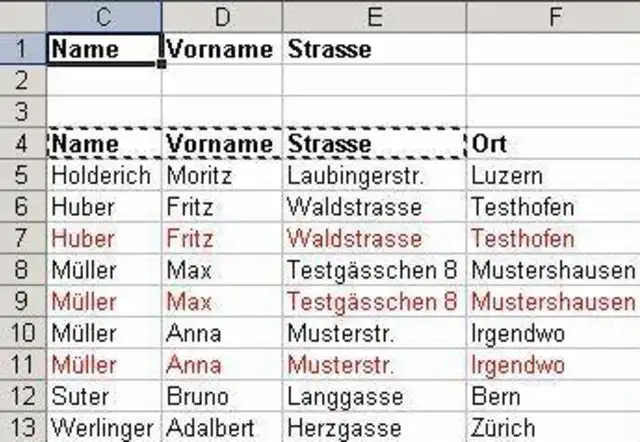Select column D header
The image size is (640, 442).
pyautogui.click(x=222, y=15)
